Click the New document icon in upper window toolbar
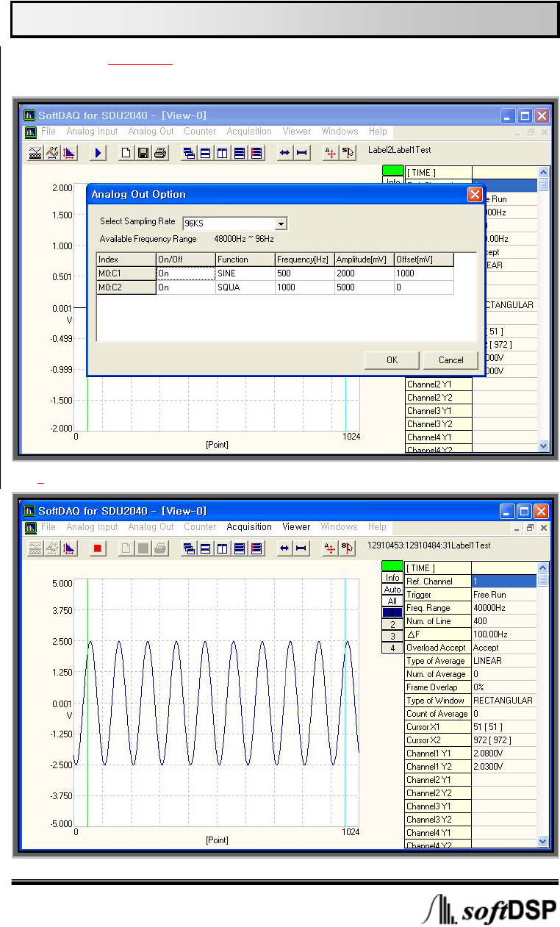This screenshot has height=927, width=560. tap(126, 153)
